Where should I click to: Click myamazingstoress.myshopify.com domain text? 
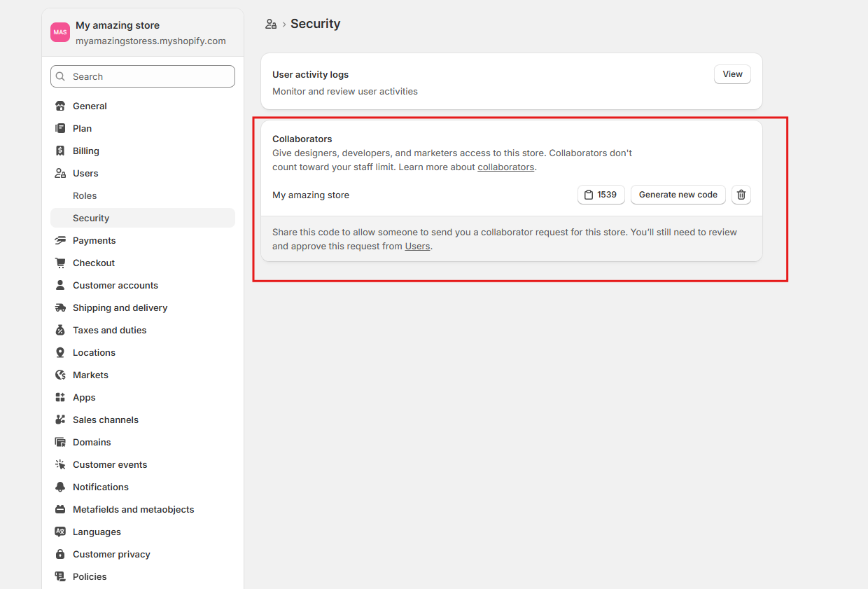point(150,41)
